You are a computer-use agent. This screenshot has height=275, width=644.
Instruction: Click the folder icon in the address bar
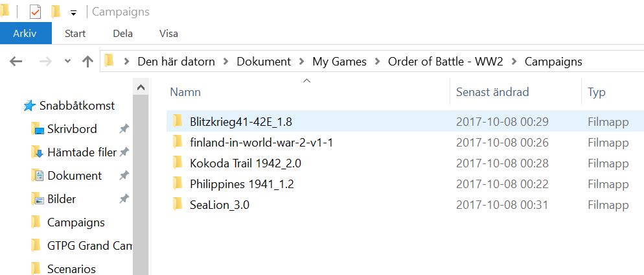tap(109, 61)
